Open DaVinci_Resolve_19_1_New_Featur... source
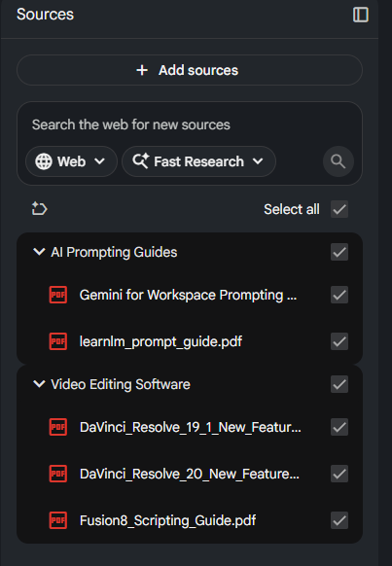 click(191, 427)
